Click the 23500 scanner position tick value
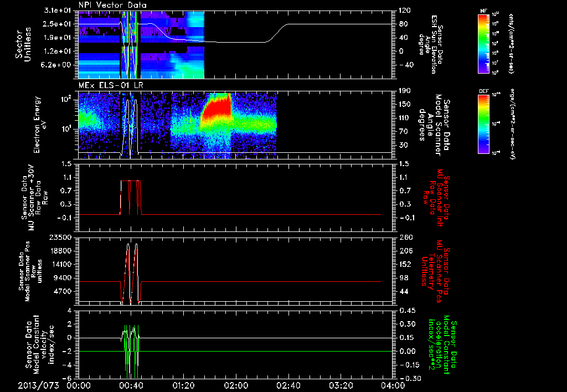The width and height of the screenshot is (567, 392). 61,237
